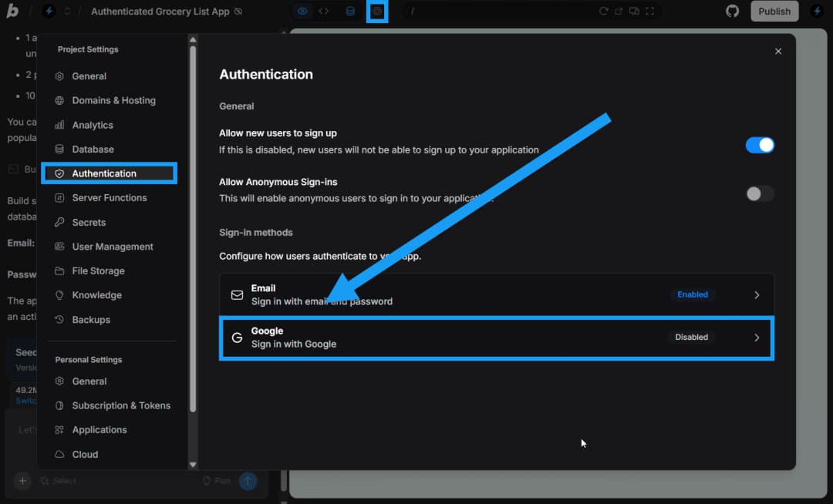Click the Select element tool in chat

(x=59, y=481)
